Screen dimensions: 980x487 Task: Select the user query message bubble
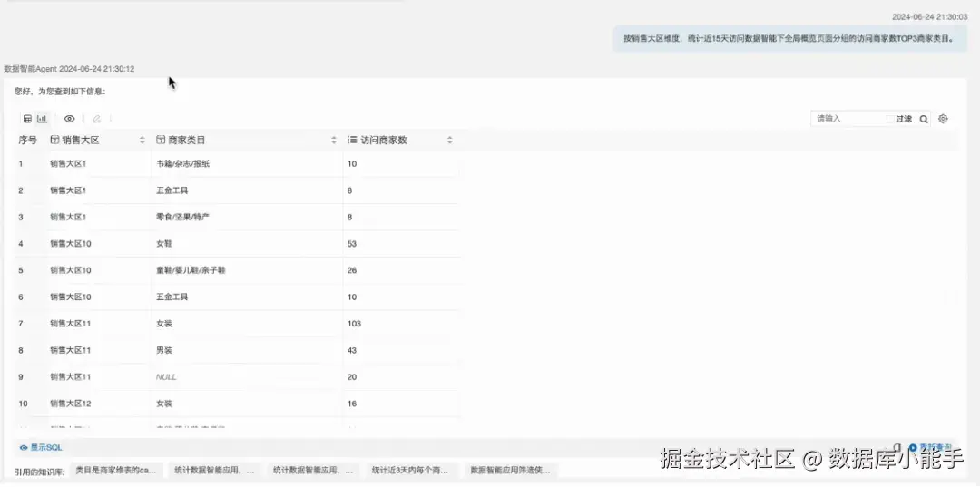click(x=789, y=39)
